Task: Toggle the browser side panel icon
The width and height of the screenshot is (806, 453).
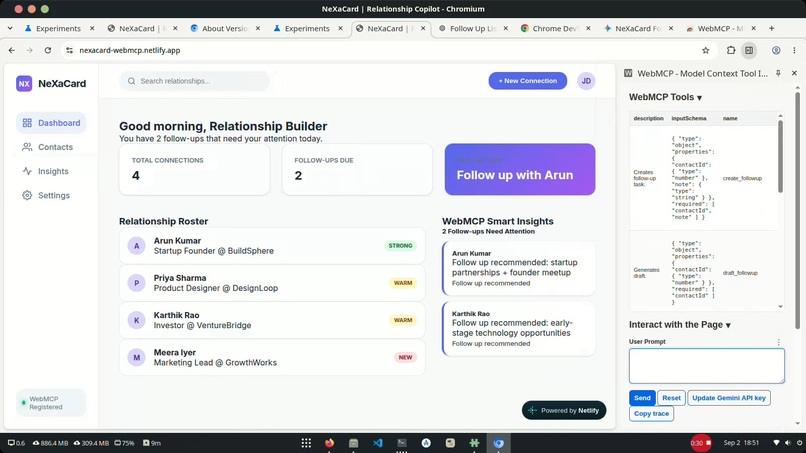Action: [749, 50]
